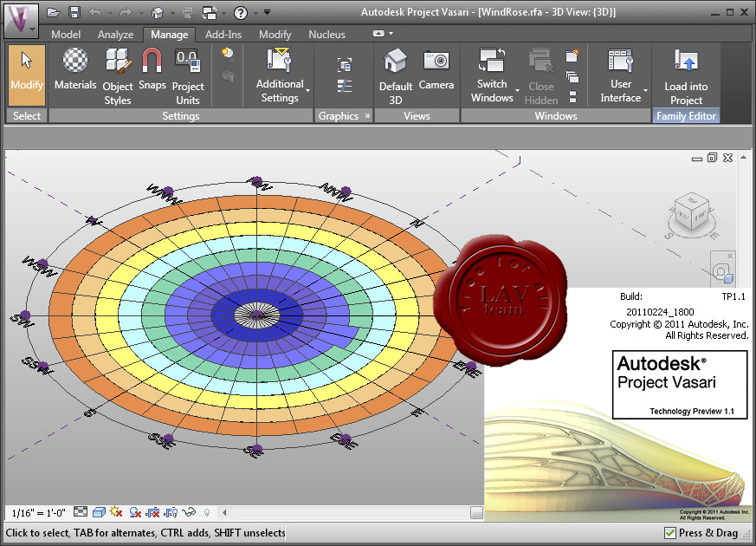Click the restore view window button in the 3D view
The width and height of the screenshot is (756, 546).
click(x=712, y=158)
